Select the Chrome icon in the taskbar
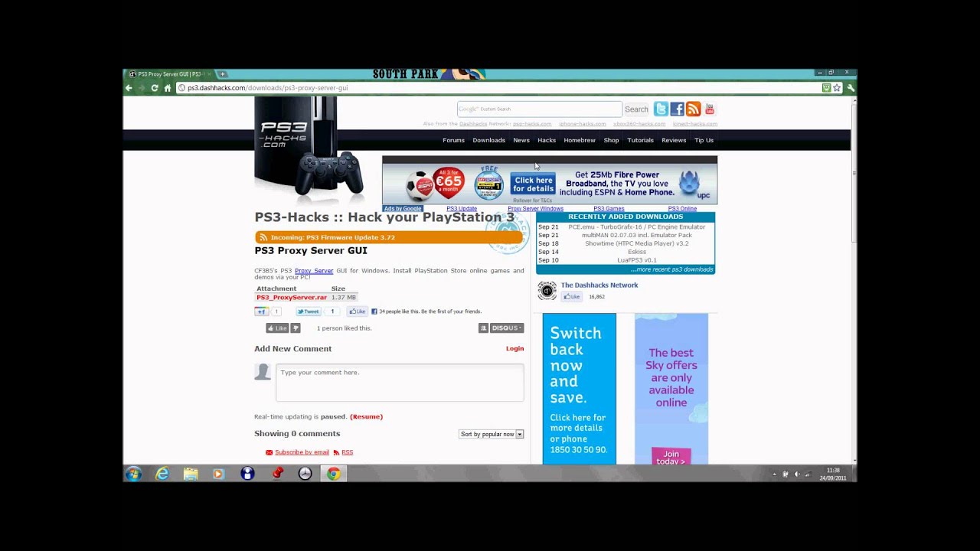This screenshot has height=551, width=980. point(333,474)
